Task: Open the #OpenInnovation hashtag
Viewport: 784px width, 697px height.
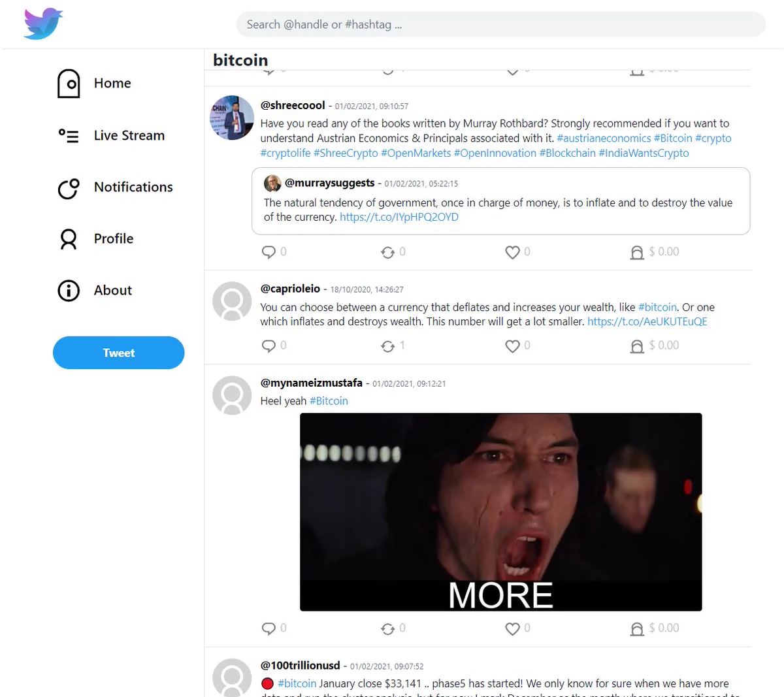Action: click(495, 153)
